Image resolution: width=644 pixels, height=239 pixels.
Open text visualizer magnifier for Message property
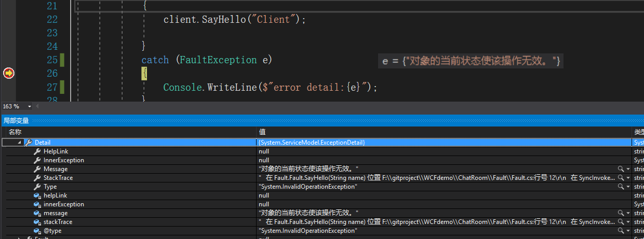click(620, 169)
